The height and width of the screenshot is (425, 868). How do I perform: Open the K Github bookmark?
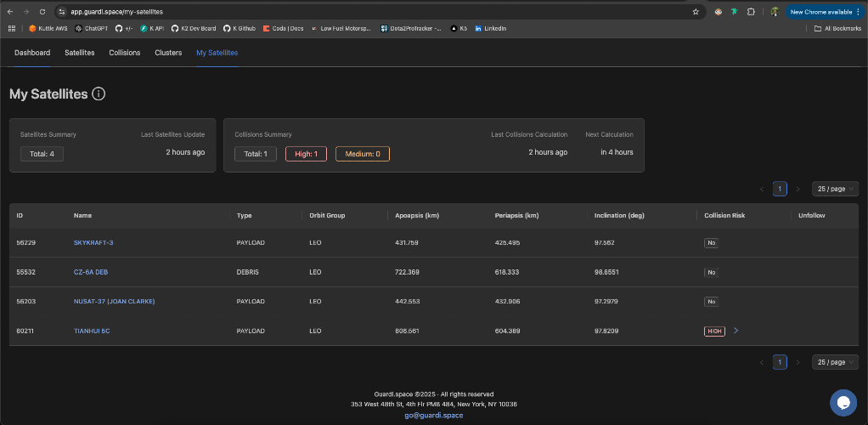pos(240,28)
